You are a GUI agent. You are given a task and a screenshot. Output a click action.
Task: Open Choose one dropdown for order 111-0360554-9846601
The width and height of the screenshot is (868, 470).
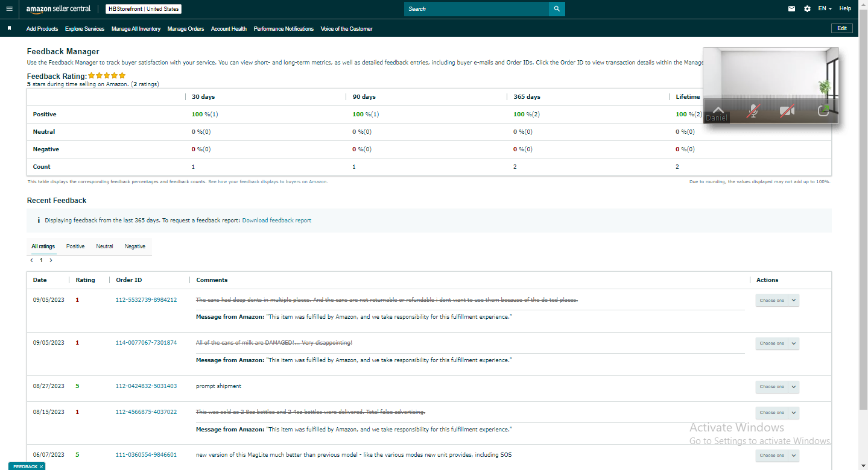[x=778, y=456]
